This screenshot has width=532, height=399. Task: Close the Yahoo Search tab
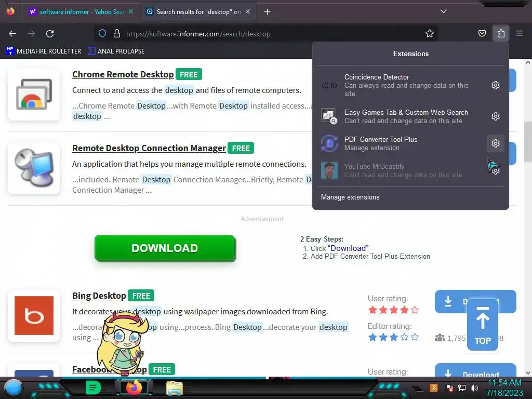131,11
